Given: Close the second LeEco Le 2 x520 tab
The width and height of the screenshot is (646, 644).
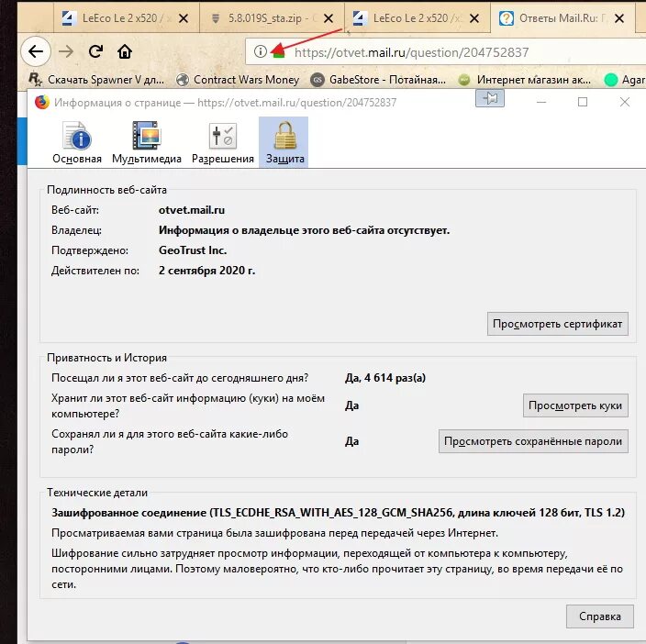Looking at the screenshot, I should (x=474, y=18).
